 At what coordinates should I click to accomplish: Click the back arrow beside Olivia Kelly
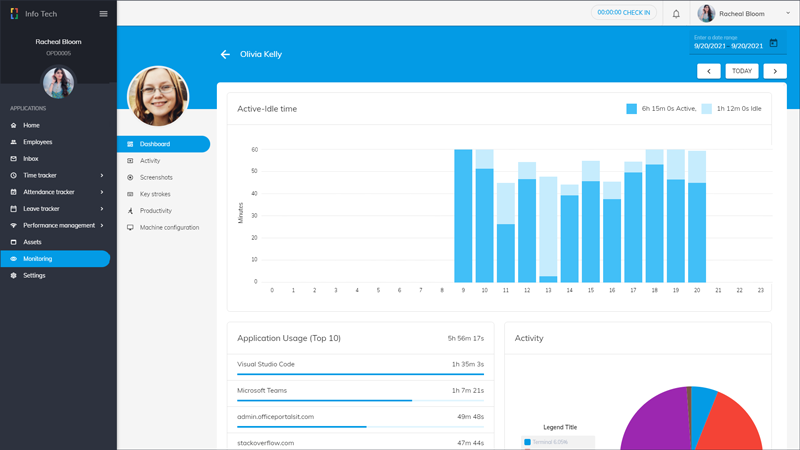tap(225, 54)
